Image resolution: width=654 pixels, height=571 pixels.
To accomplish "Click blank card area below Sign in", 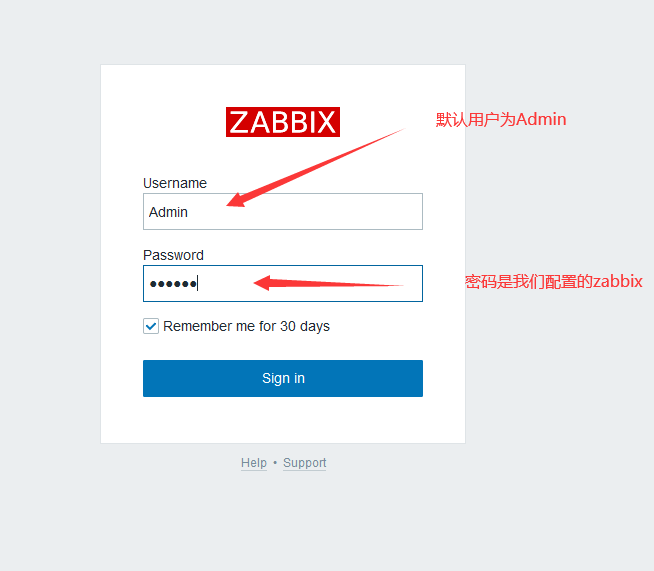I will (283, 420).
